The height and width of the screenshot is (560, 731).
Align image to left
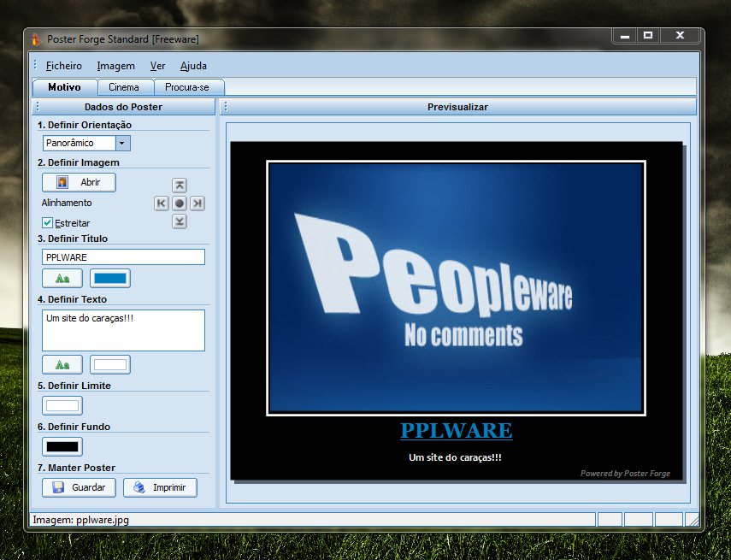162,203
